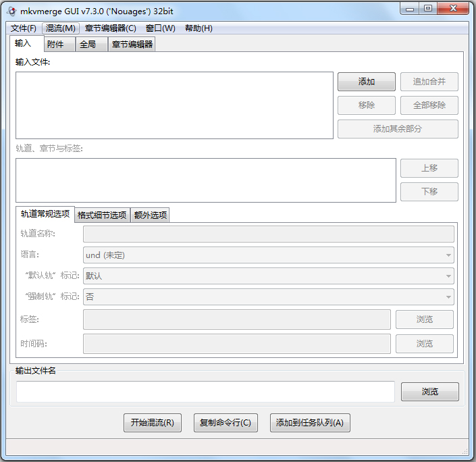
Task: Click the 移除 button
Action: (x=367, y=105)
